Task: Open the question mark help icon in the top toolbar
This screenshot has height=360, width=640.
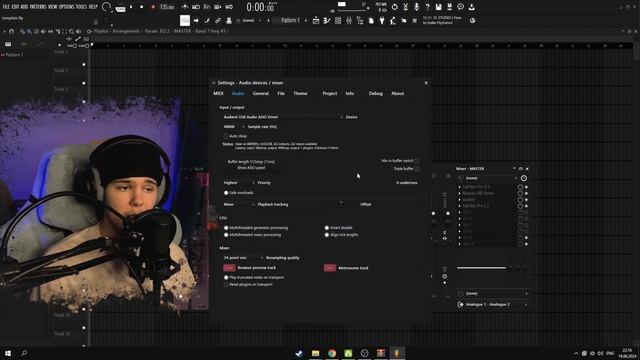Action: point(427,7)
